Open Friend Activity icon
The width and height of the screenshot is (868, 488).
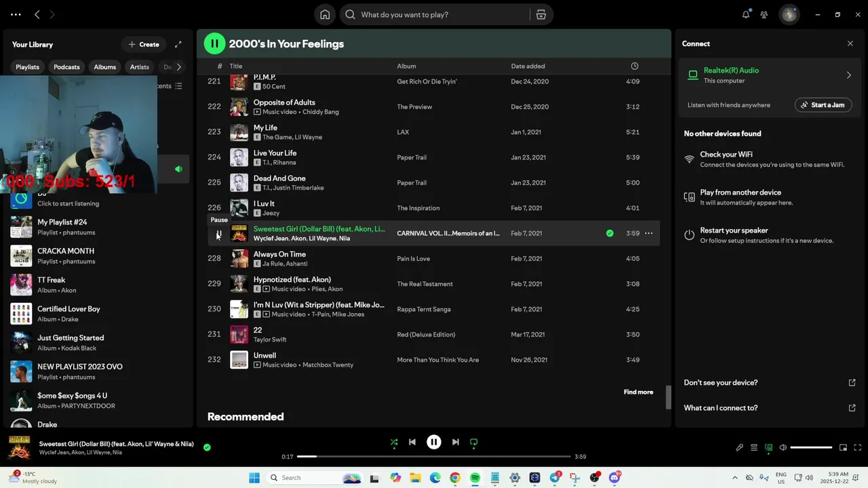coord(764,14)
